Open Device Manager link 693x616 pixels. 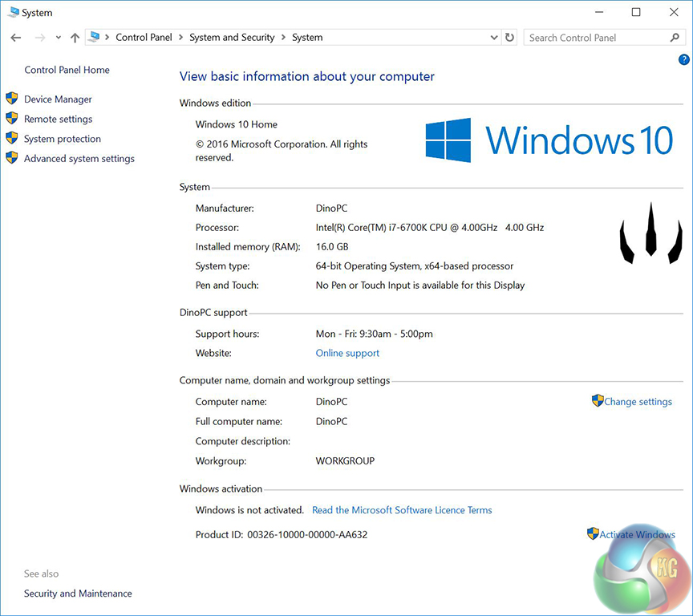coord(58,99)
